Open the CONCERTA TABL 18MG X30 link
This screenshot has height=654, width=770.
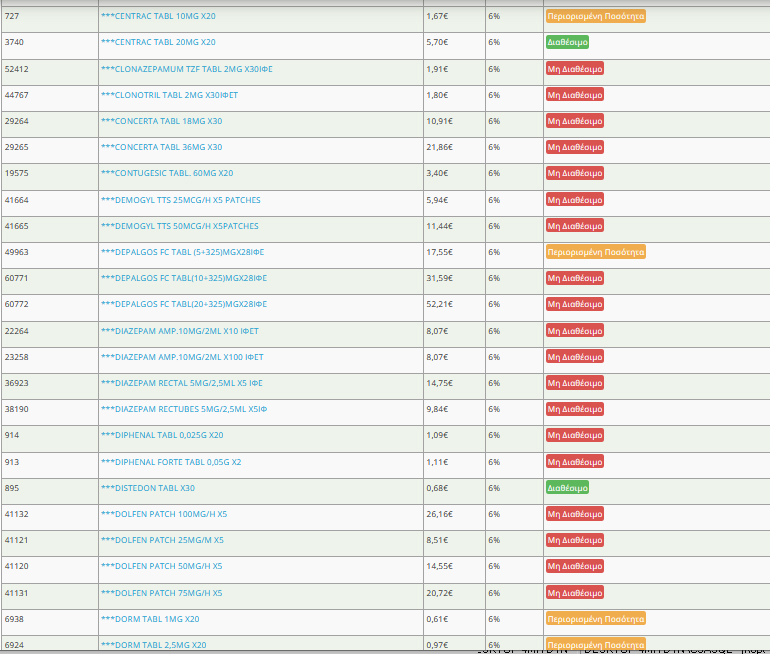coord(161,121)
